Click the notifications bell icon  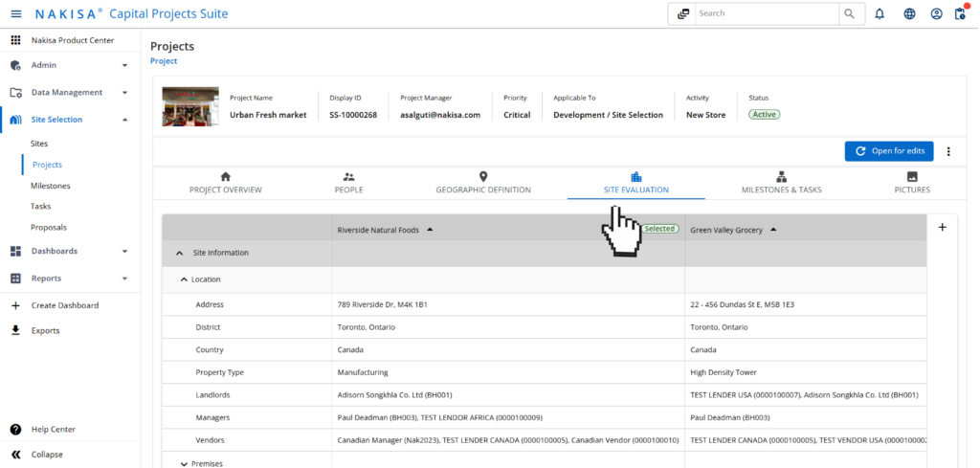880,14
